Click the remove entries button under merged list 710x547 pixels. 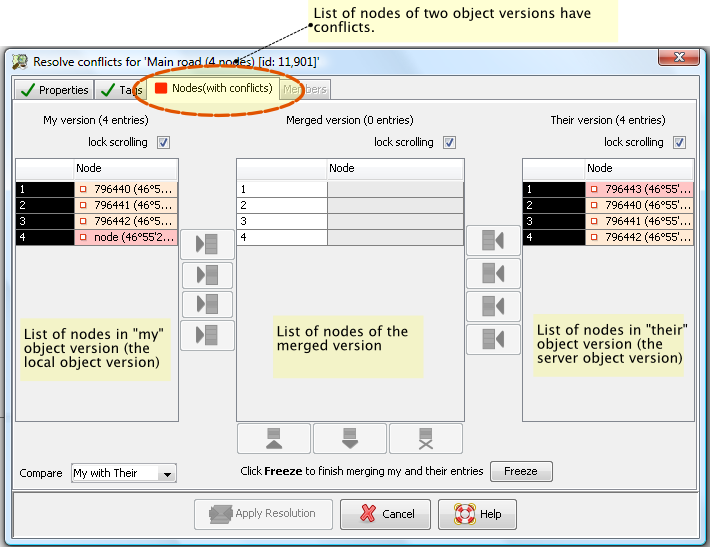click(426, 438)
